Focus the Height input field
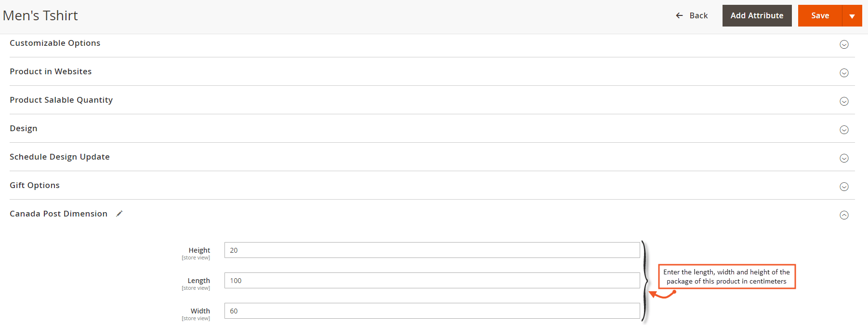 [x=432, y=250]
